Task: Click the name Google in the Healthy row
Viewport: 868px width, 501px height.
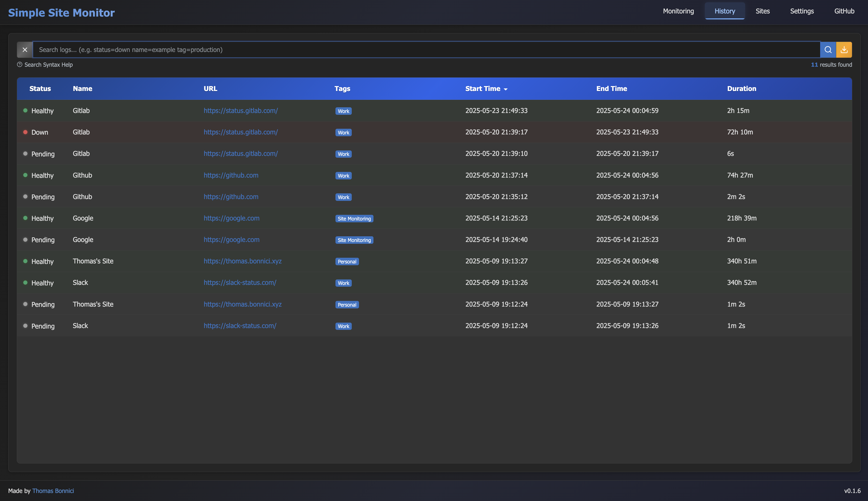Action: point(83,218)
